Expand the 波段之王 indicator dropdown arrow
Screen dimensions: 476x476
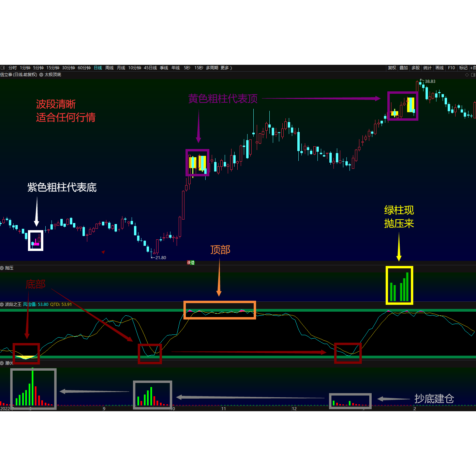[2, 304]
